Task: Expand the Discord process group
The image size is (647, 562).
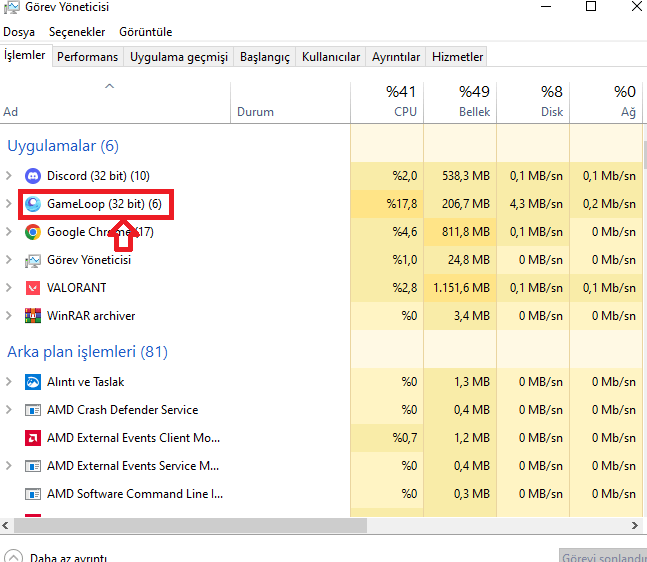Action: [x=9, y=176]
